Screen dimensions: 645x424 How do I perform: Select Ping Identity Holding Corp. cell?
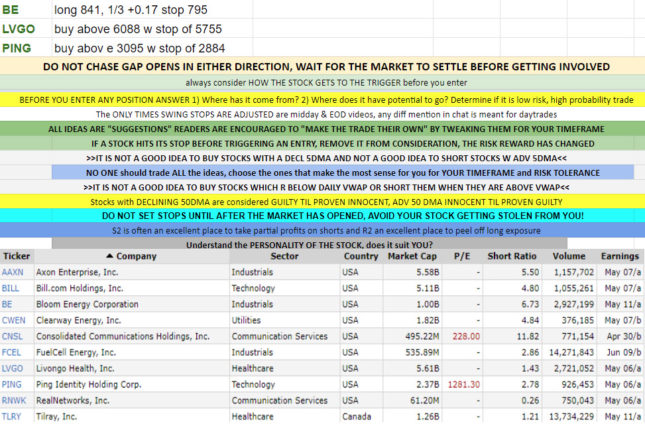click(x=132, y=385)
